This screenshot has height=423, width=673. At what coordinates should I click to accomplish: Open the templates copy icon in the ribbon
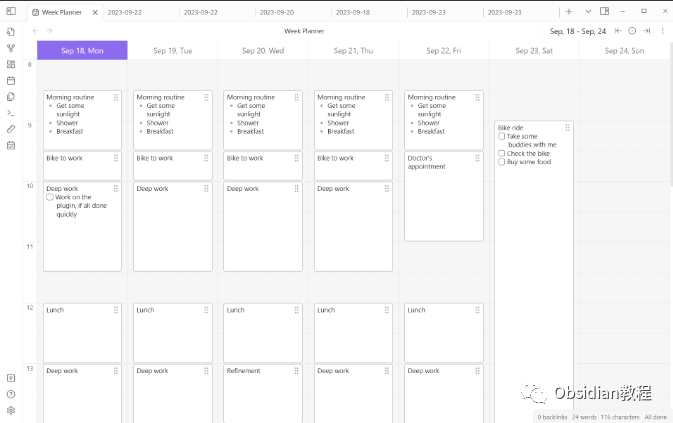point(11,97)
